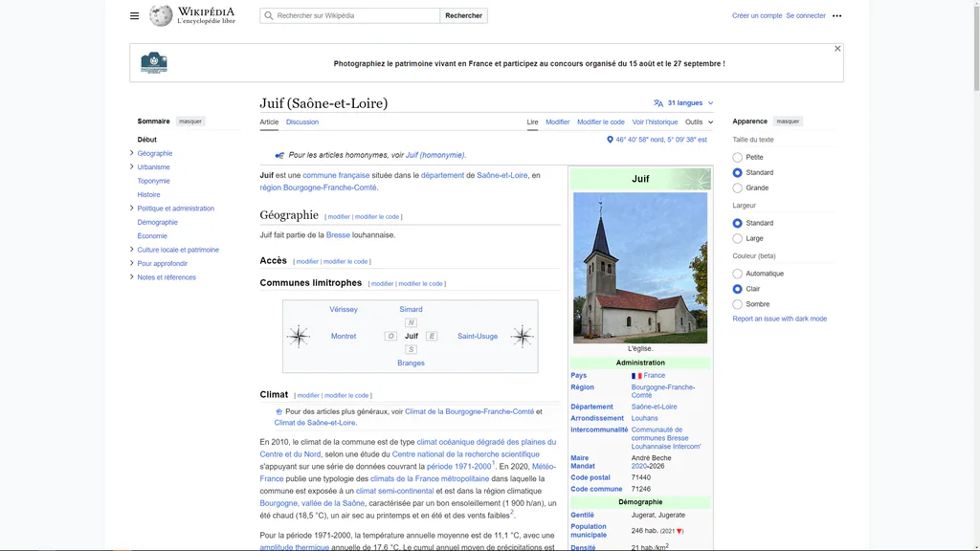Open the Saint-Usuge commune link
This screenshot has height=551, width=980.
coord(478,336)
